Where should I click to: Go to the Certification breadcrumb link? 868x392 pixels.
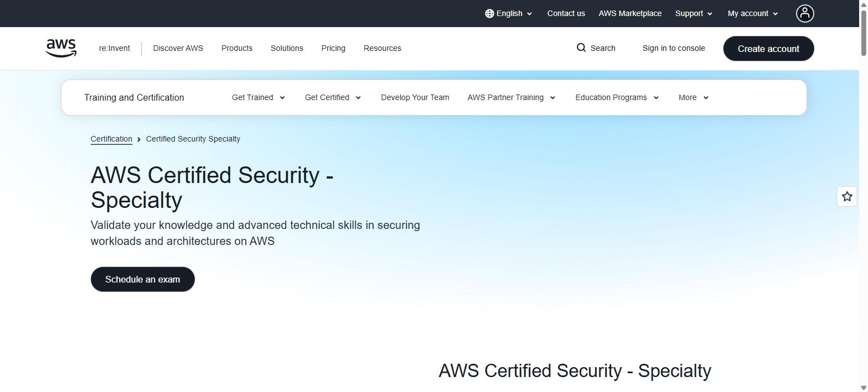111,139
